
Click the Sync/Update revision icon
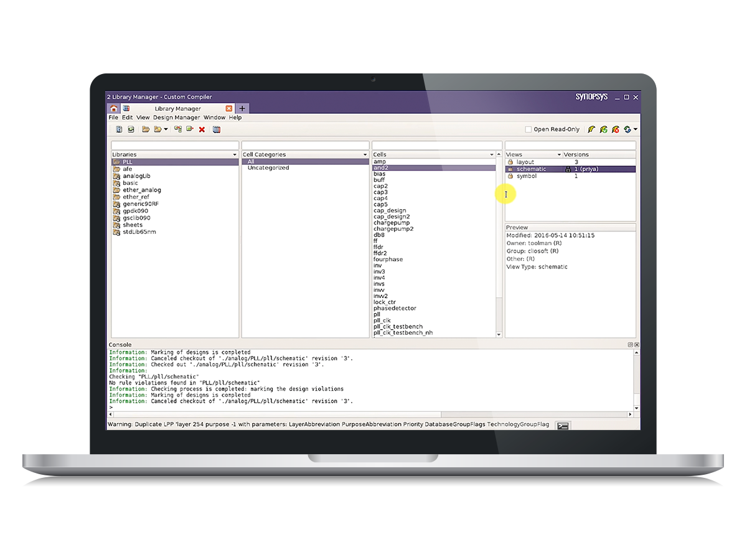pos(627,129)
